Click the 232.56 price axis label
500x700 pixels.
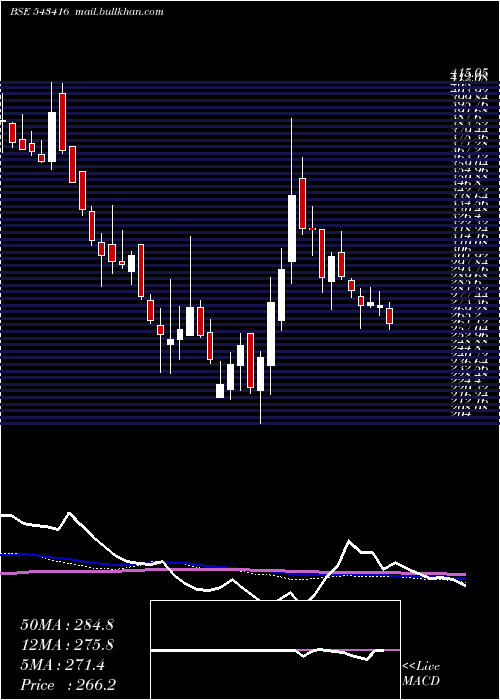point(469,367)
